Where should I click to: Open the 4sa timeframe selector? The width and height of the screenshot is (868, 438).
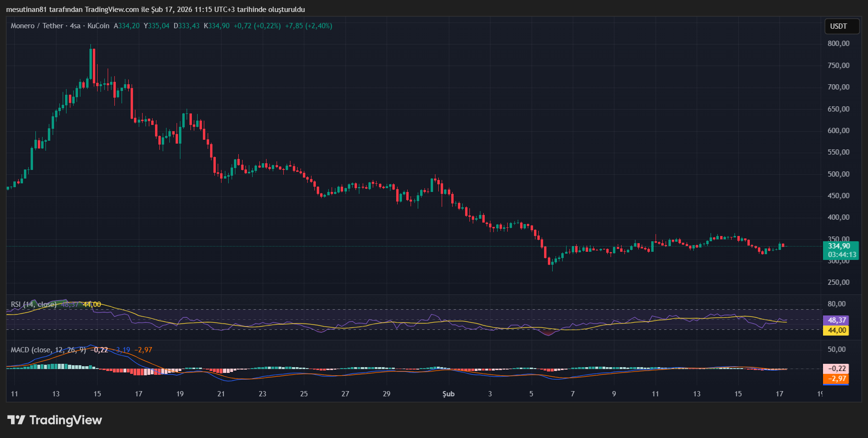(x=74, y=26)
